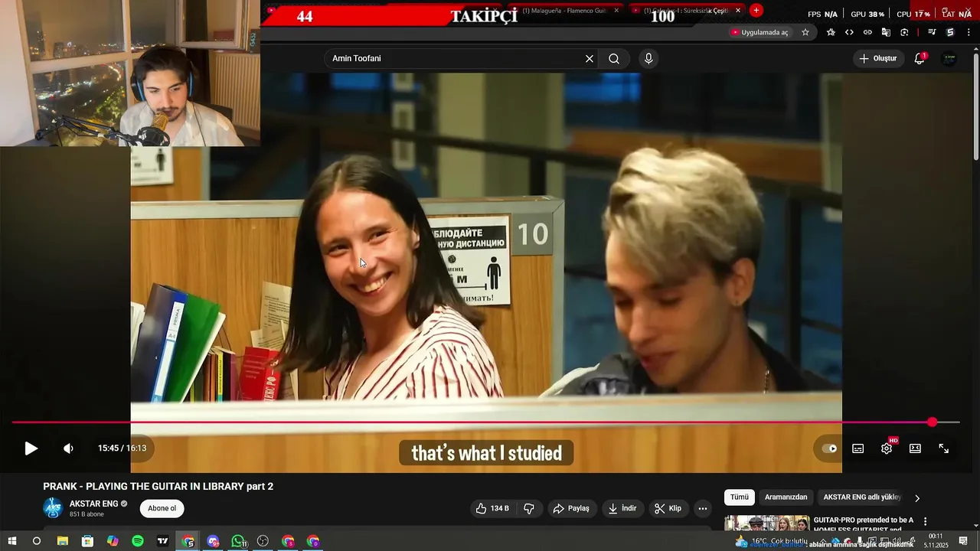Click the Oluştur create button
This screenshot has height=551, width=980.
(x=878, y=59)
